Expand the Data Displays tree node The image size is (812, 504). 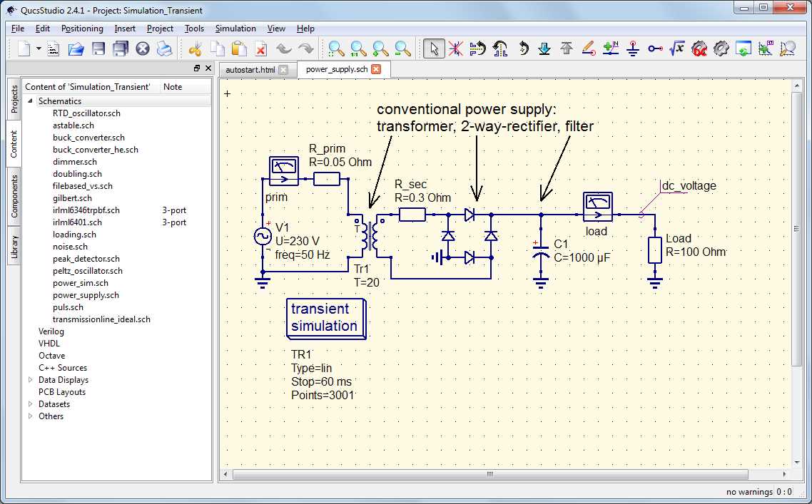tap(30, 380)
